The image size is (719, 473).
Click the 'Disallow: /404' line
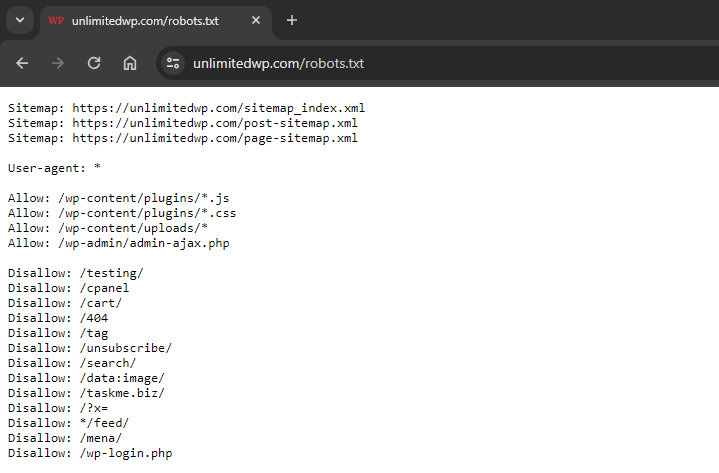pyautogui.click(x=58, y=318)
